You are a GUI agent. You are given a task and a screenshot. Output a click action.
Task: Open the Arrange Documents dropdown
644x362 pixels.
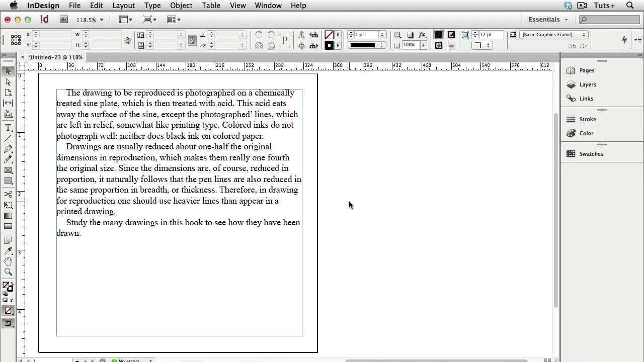(174, 20)
